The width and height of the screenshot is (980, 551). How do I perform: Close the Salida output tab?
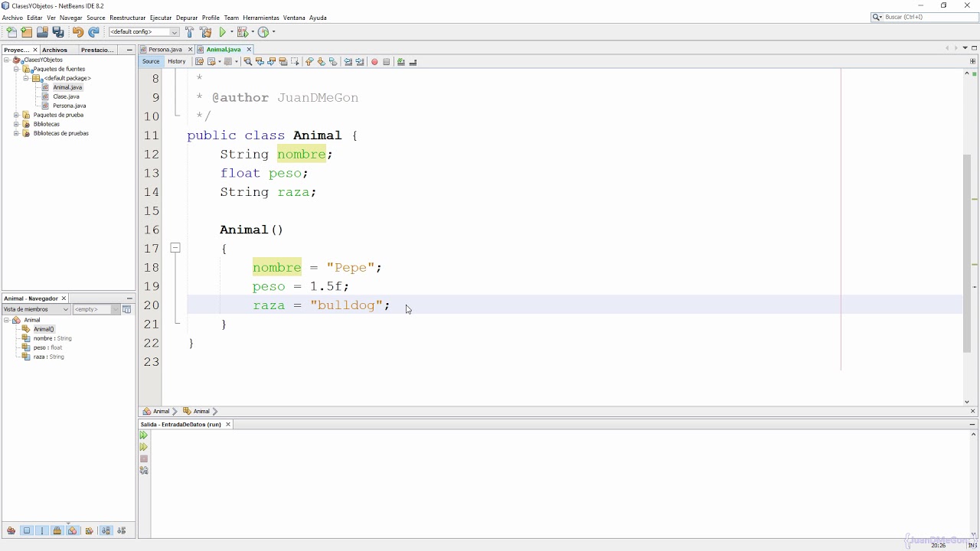(227, 424)
